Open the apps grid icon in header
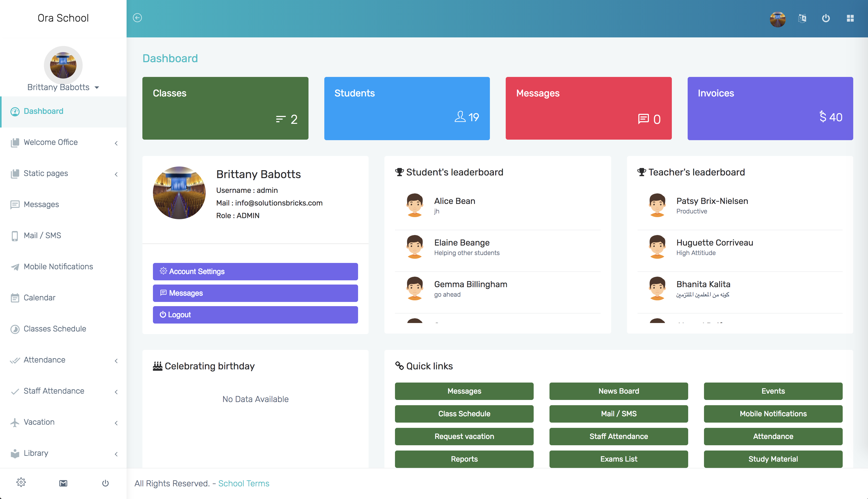The height and width of the screenshot is (499, 868). [850, 18]
